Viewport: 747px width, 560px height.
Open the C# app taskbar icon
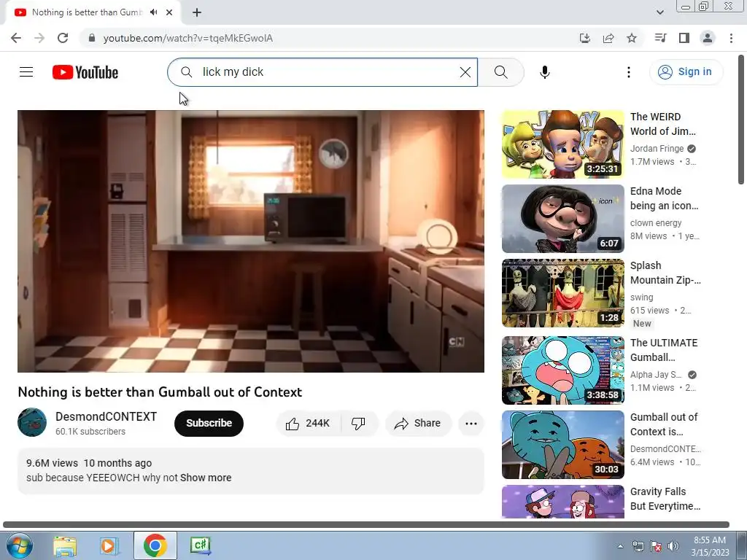coord(201,545)
